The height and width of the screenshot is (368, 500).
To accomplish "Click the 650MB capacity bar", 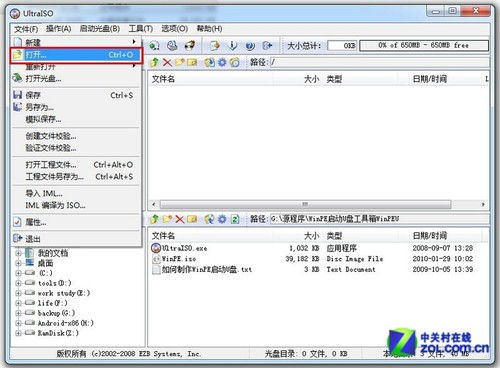I will coord(424,45).
